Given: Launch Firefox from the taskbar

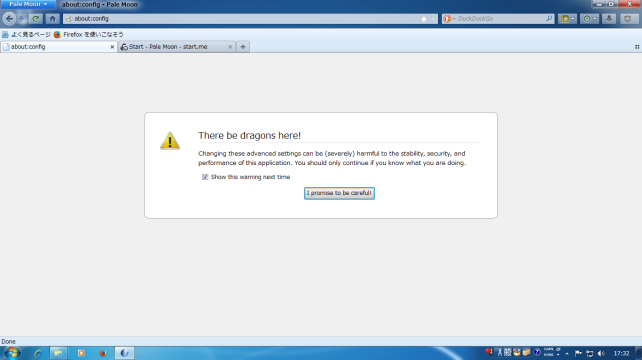Looking at the screenshot, I should pyautogui.click(x=103, y=353).
